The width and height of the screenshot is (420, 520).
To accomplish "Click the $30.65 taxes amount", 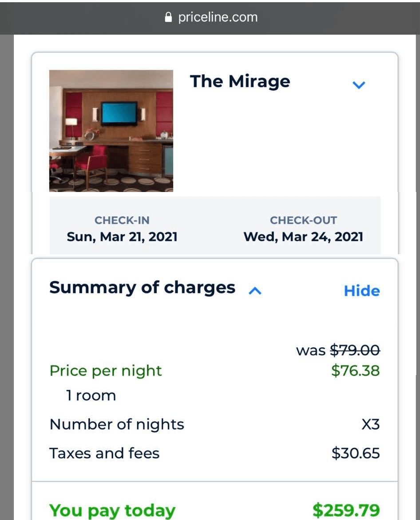I will pos(356,453).
